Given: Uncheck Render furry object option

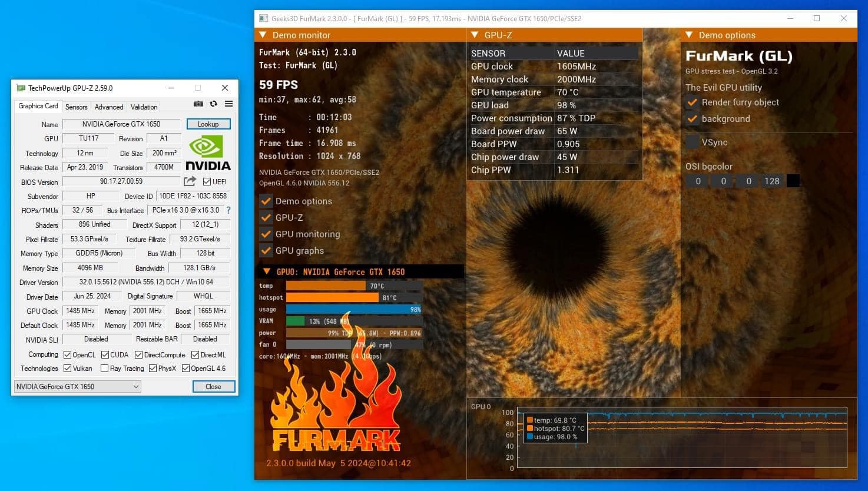Looking at the screenshot, I should 693,102.
